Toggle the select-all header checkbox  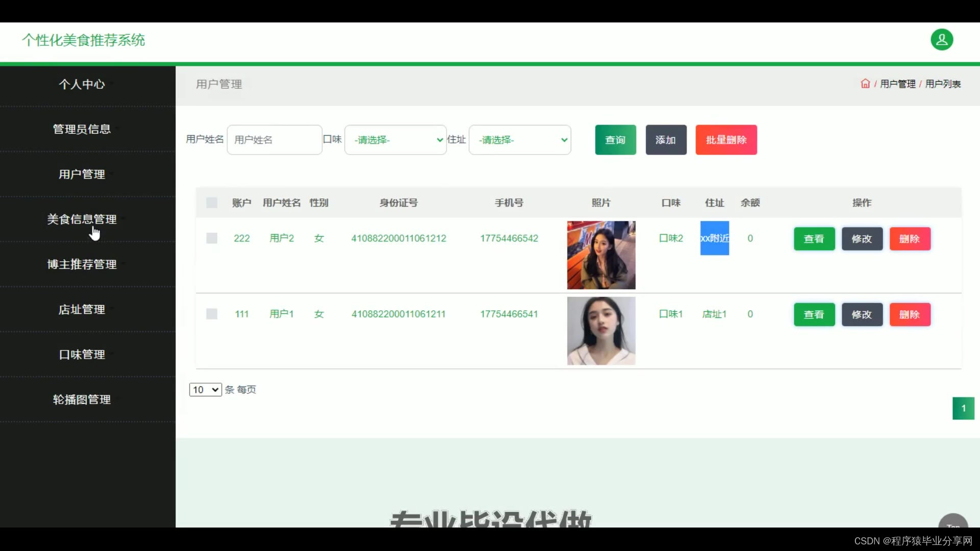212,203
